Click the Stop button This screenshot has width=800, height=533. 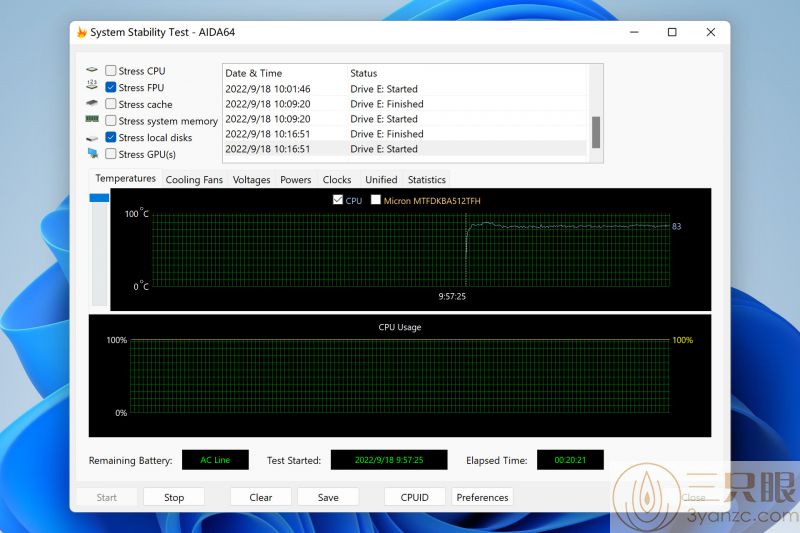174,497
